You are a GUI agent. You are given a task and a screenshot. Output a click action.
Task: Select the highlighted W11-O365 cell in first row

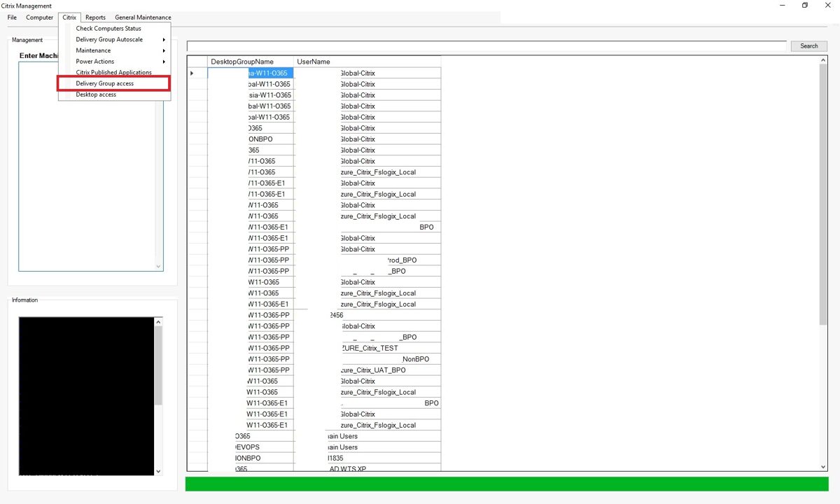click(x=251, y=73)
